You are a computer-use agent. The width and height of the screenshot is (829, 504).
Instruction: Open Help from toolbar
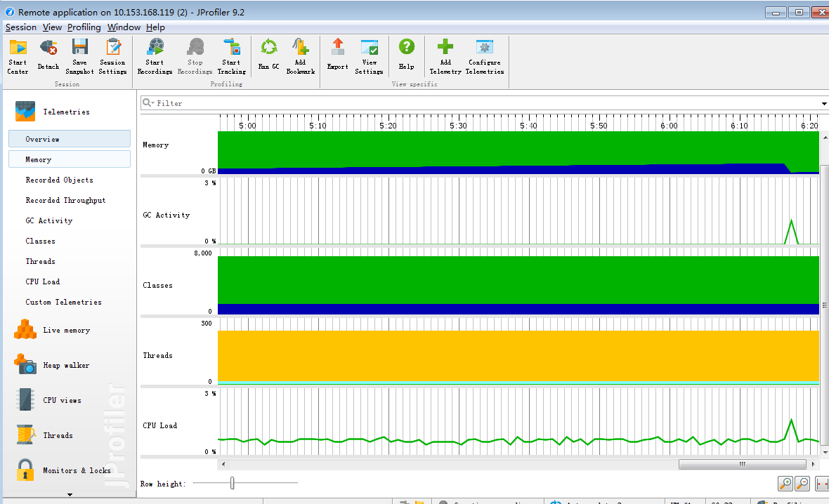point(407,55)
